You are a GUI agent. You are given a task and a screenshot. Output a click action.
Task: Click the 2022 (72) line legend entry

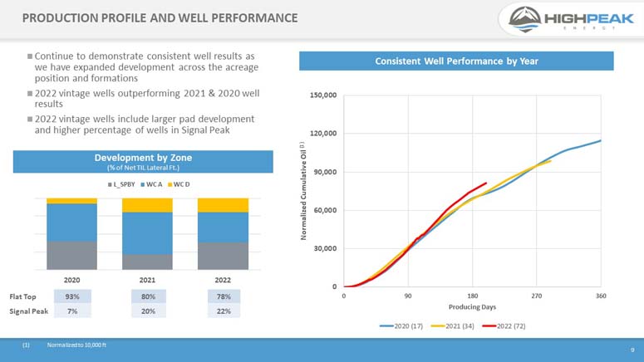[x=504, y=325]
